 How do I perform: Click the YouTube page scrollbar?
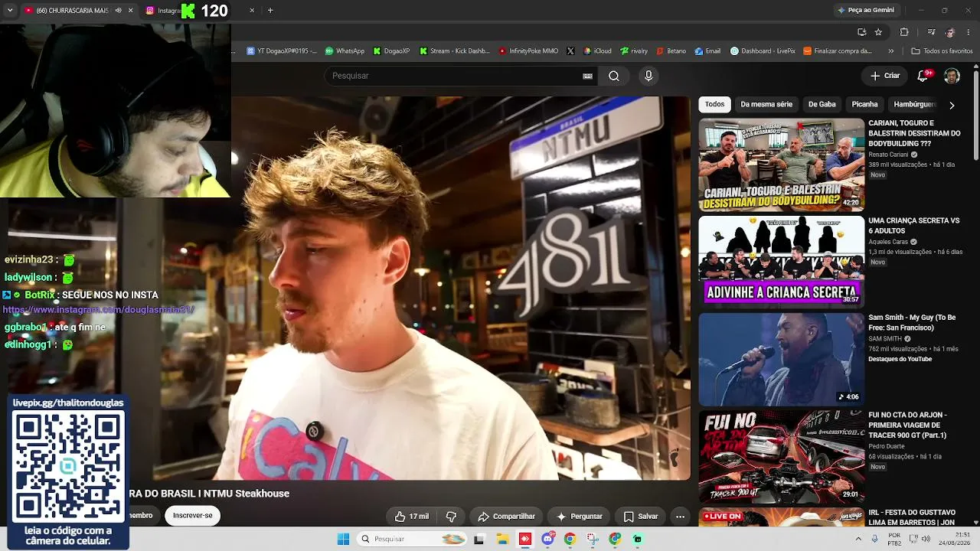point(976,115)
